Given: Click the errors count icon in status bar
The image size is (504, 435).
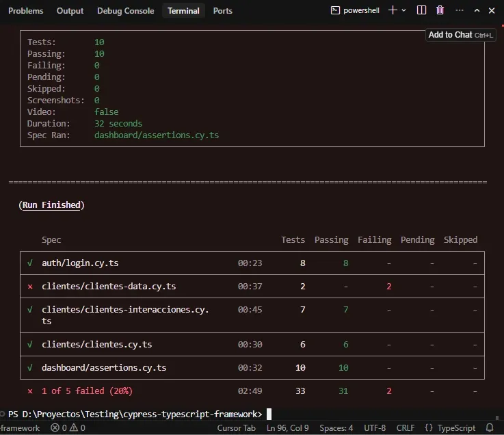Looking at the screenshot, I should coord(55,428).
